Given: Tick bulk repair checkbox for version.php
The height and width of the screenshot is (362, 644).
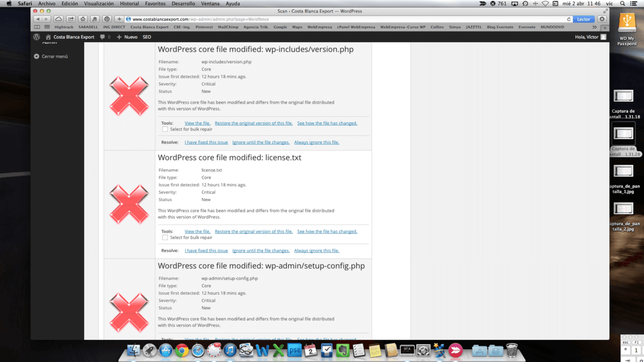Looking at the screenshot, I should pyautogui.click(x=165, y=129).
